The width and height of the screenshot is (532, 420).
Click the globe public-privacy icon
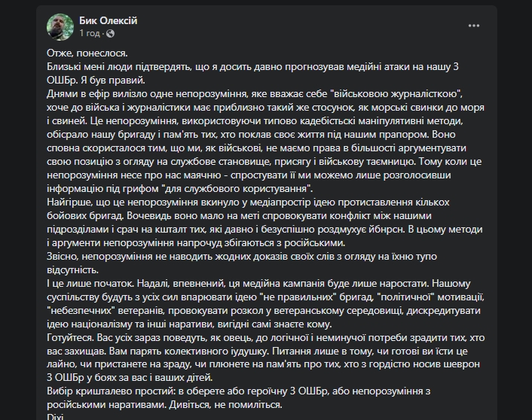[110, 34]
